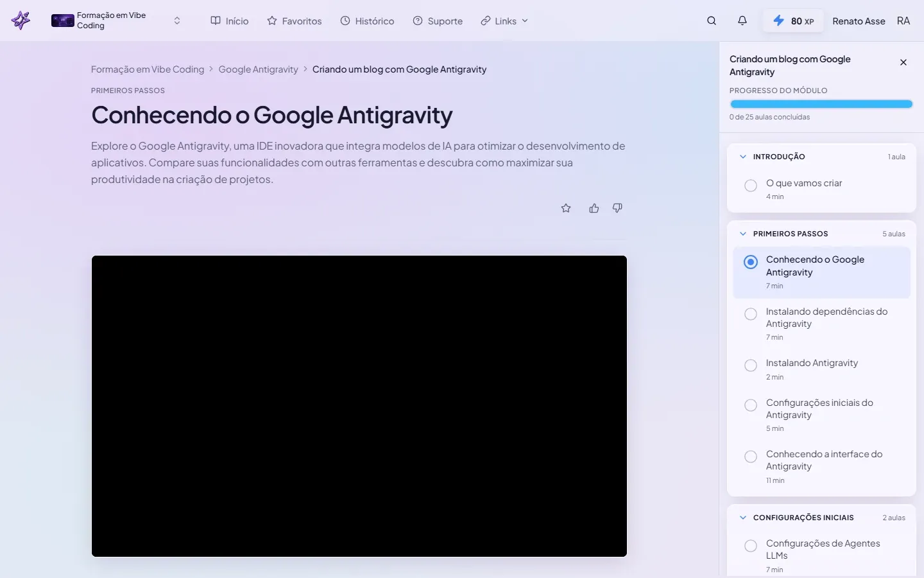
Task: Open Histórico in top navigation
Action: coord(367,21)
